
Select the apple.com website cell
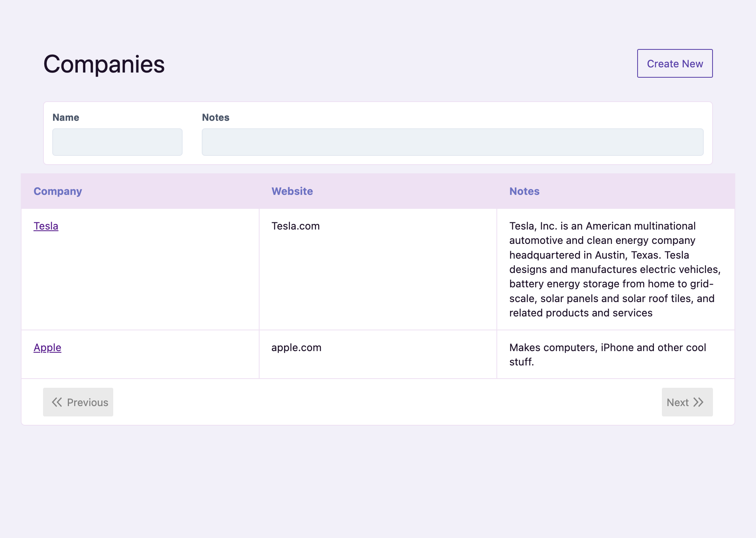(296, 348)
